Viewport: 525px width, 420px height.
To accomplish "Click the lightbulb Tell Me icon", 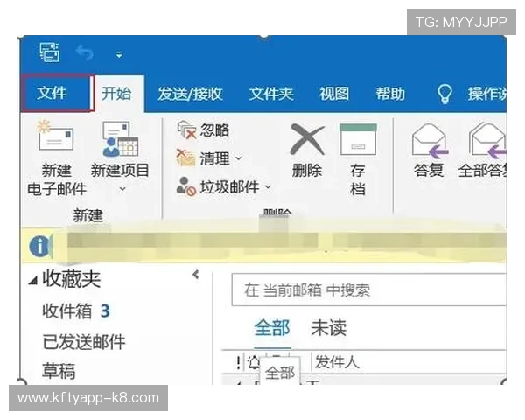I will coord(444,94).
